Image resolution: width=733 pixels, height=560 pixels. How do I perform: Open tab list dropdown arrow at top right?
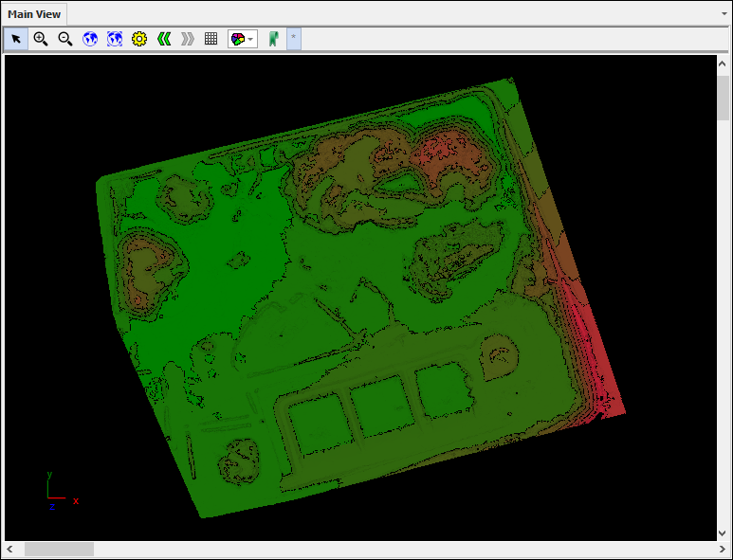point(724,14)
